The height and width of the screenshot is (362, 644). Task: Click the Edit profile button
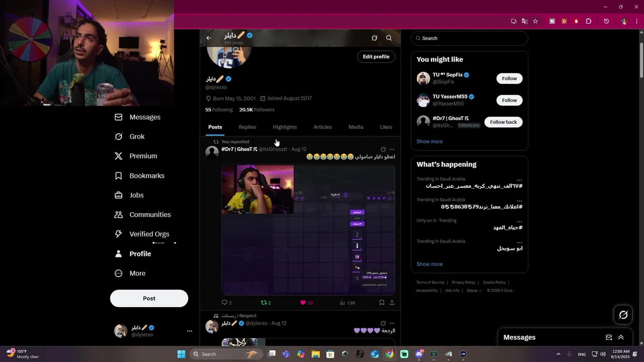[x=376, y=57]
